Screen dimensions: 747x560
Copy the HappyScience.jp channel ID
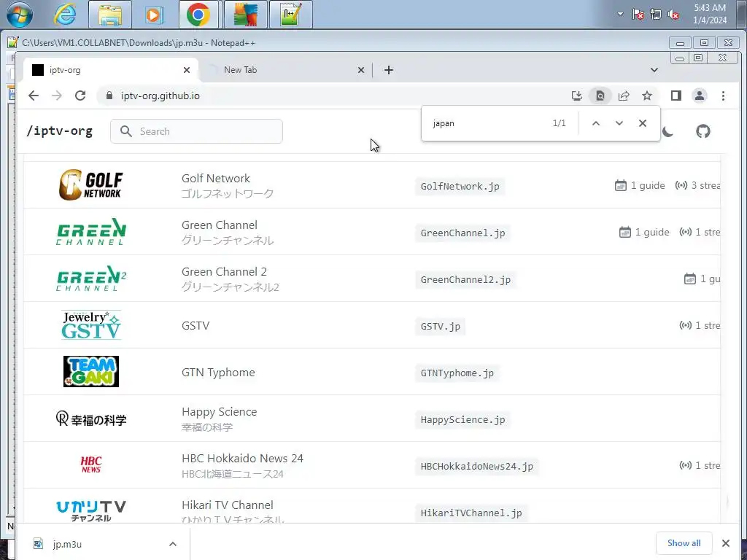(x=462, y=419)
